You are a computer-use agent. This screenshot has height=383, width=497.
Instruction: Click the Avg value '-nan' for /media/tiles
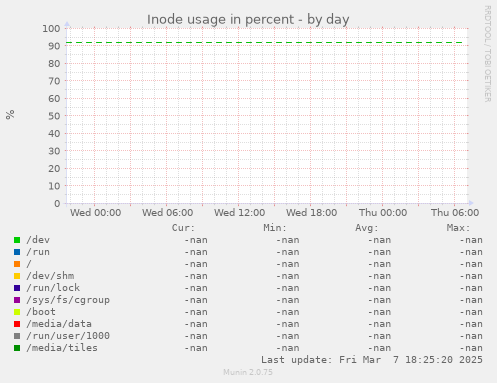(379, 348)
